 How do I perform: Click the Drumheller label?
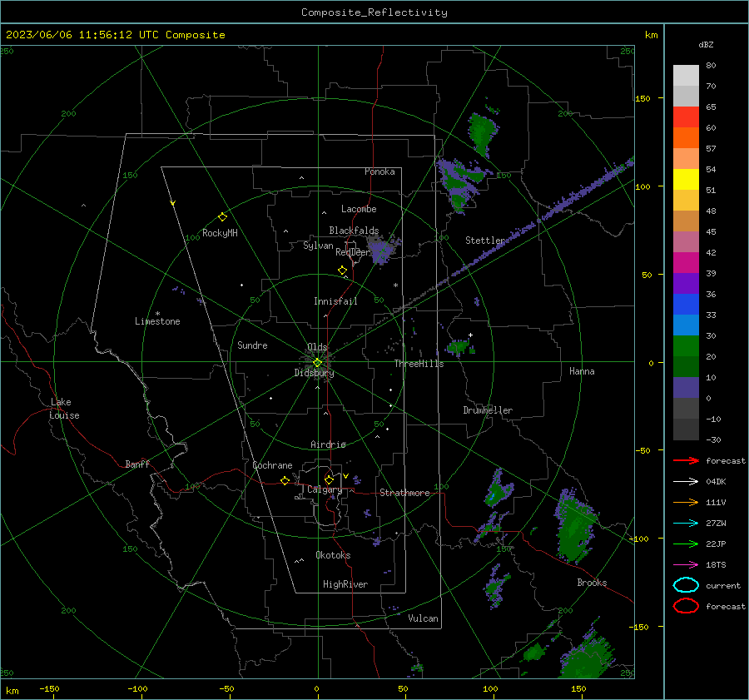(x=488, y=410)
